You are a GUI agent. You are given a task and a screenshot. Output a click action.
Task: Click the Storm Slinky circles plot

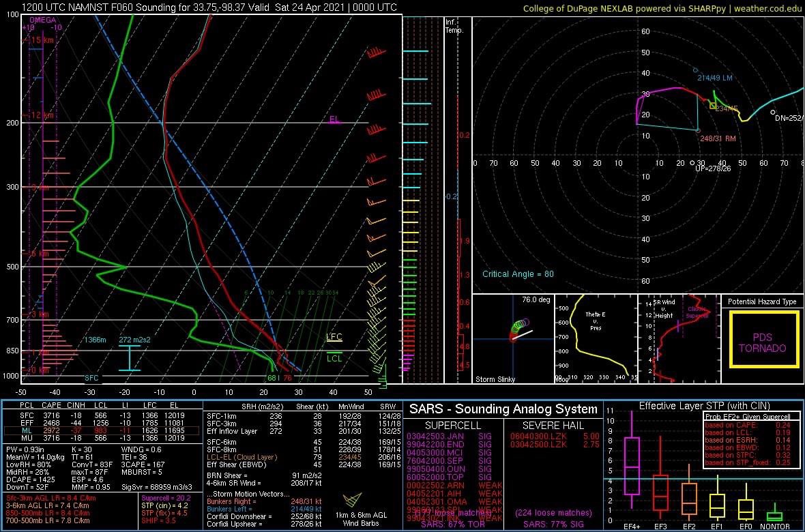519,329
